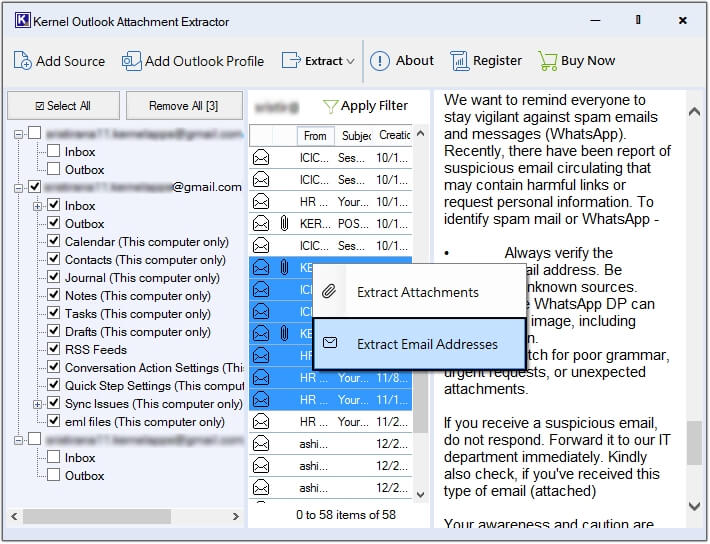Click the '0 to 58 items of 58' status text

click(x=346, y=515)
